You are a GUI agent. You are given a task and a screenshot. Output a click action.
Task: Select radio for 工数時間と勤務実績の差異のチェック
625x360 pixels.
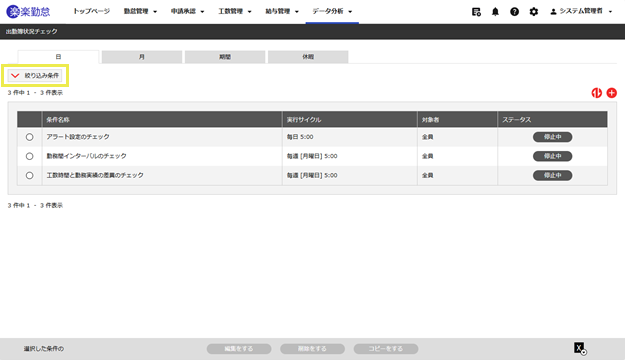click(x=29, y=175)
